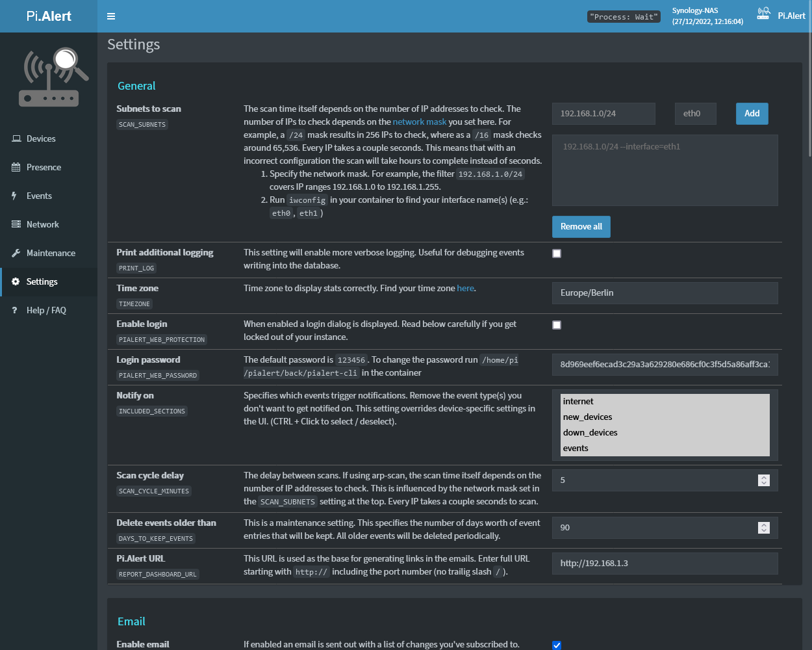The width and height of the screenshot is (812, 650).
Task: Click the Presence calendar icon
Action: [16, 167]
